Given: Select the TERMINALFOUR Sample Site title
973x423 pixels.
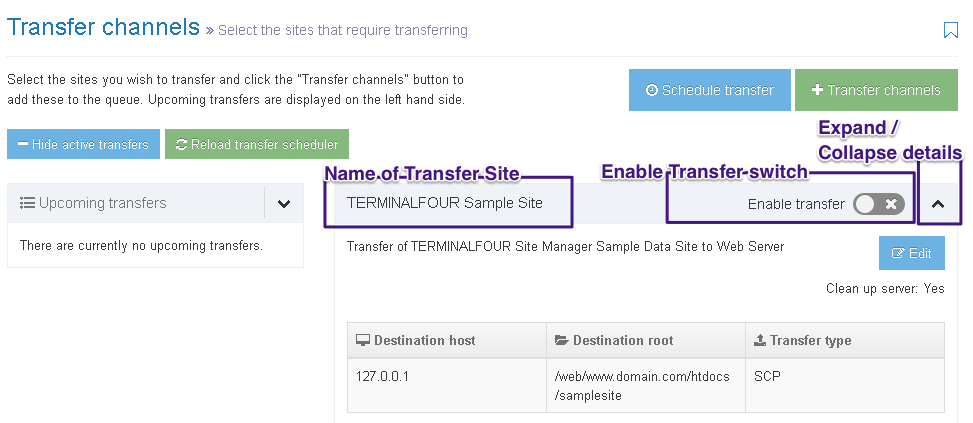Looking at the screenshot, I should point(444,203).
